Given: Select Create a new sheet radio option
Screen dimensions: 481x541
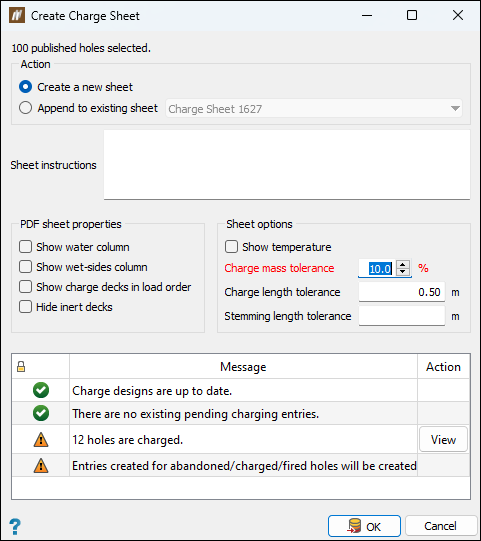Looking at the screenshot, I should 26,87.
